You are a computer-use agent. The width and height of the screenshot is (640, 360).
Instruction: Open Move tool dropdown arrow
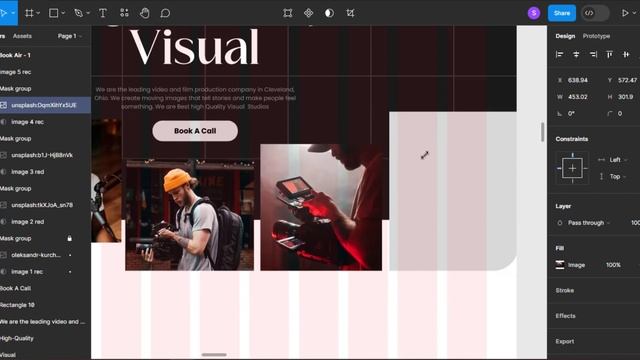[x=13, y=13]
